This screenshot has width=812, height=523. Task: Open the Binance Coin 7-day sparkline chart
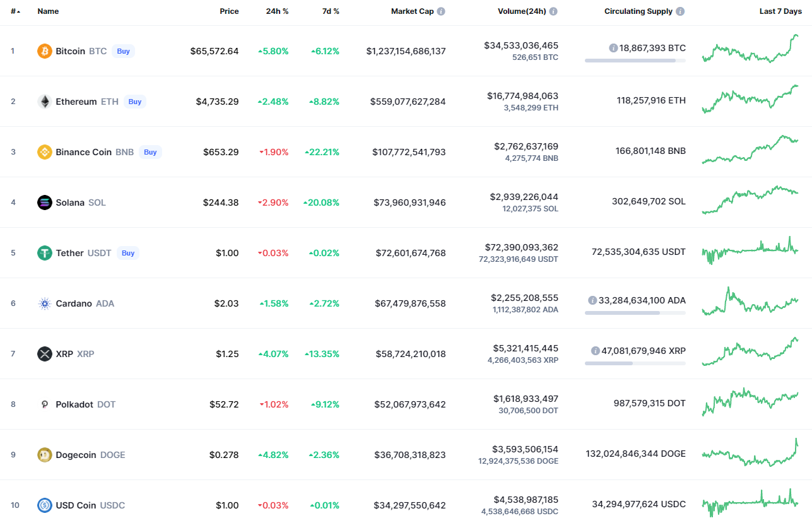(750, 150)
